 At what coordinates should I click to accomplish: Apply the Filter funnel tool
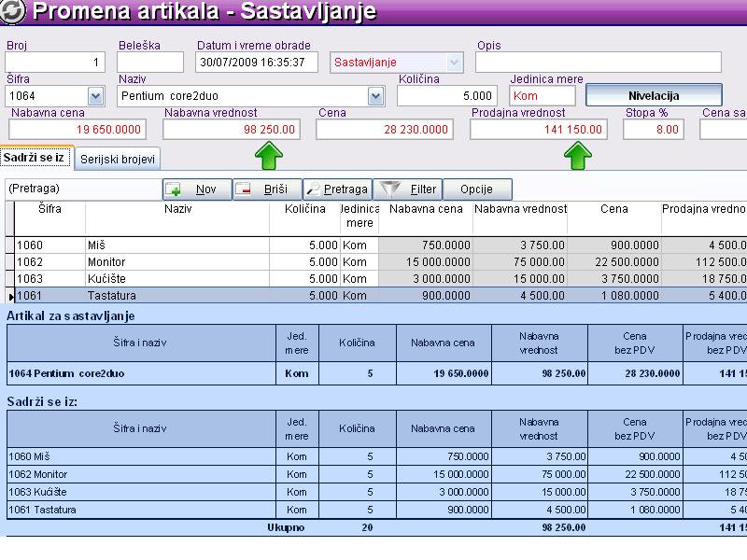point(408,189)
